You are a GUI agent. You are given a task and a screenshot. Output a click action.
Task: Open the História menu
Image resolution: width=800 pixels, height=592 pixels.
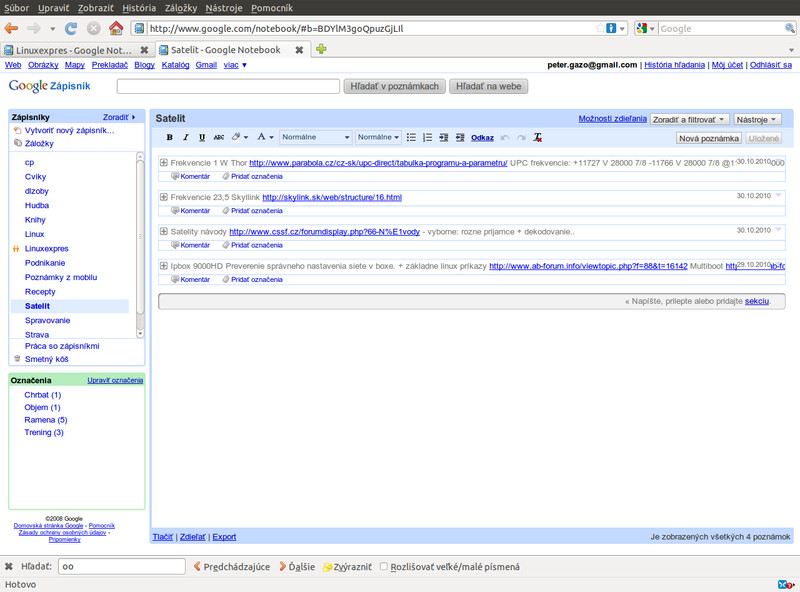(x=139, y=8)
